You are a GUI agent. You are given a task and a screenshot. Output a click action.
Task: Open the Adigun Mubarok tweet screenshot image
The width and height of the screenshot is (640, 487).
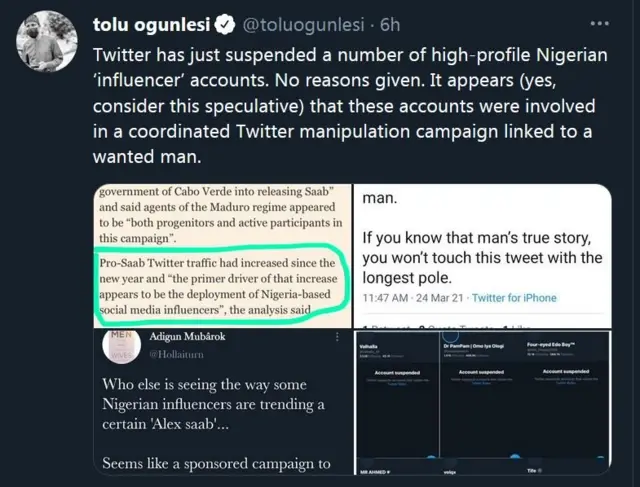[x=221, y=404]
